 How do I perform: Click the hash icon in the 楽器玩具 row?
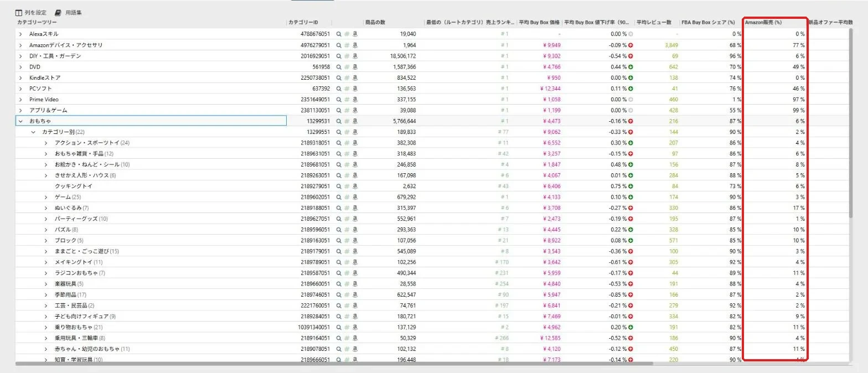pos(347,283)
